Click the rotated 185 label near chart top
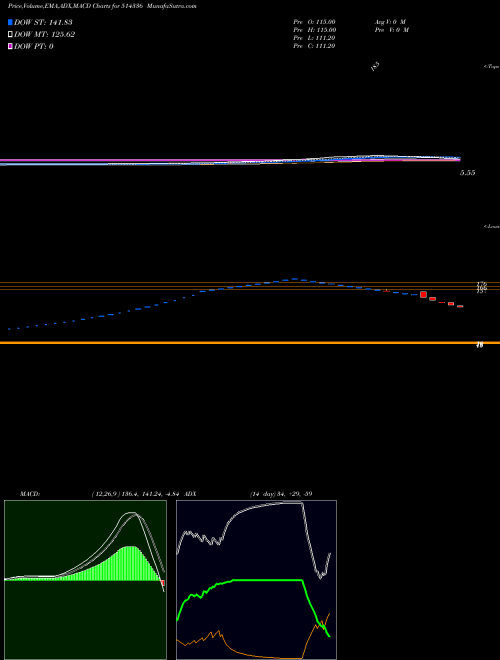Screen dimensions: 500x660 (376, 67)
